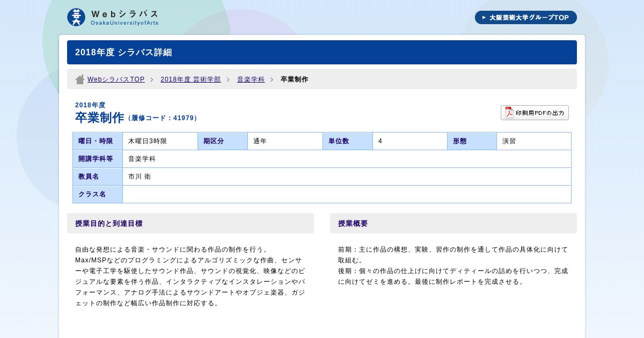This screenshot has width=644, height=338.
Task: Click the 印刷用PDFの出力 button
Action: 535,113
